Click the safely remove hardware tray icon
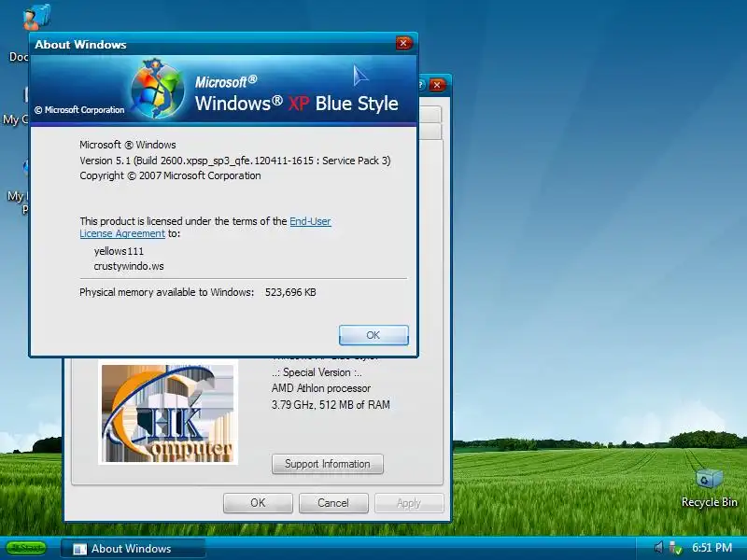The height and width of the screenshot is (560, 747). pos(675,548)
